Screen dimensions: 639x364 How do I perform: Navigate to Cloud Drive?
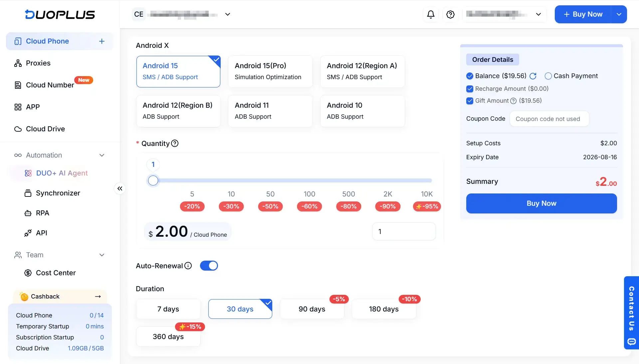coord(45,129)
